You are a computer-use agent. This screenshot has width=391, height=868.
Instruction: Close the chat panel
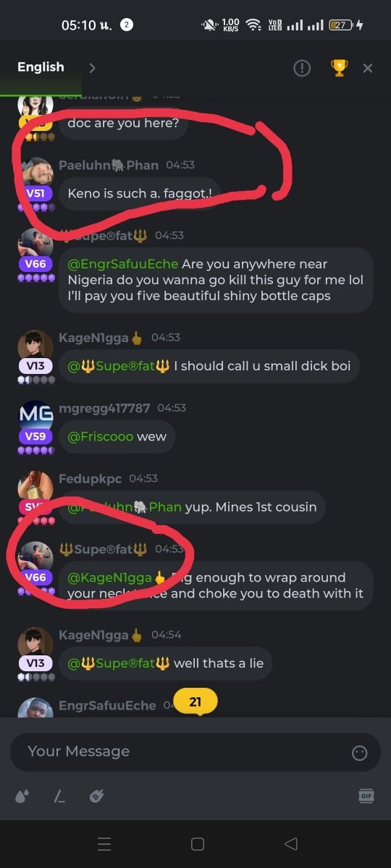pos(368,68)
